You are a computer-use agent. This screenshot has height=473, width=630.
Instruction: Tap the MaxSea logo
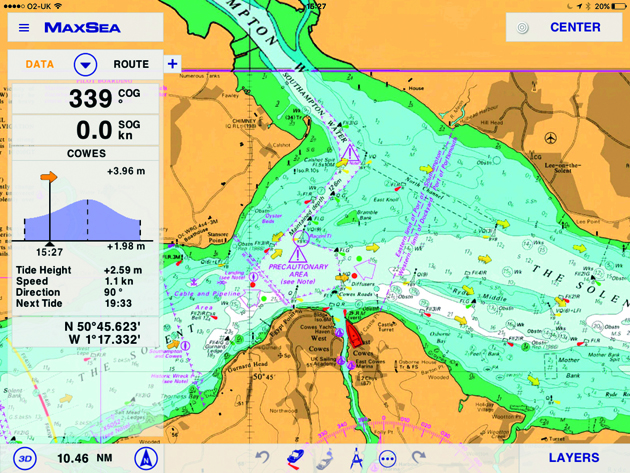pyautogui.click(x=82, y=28)
